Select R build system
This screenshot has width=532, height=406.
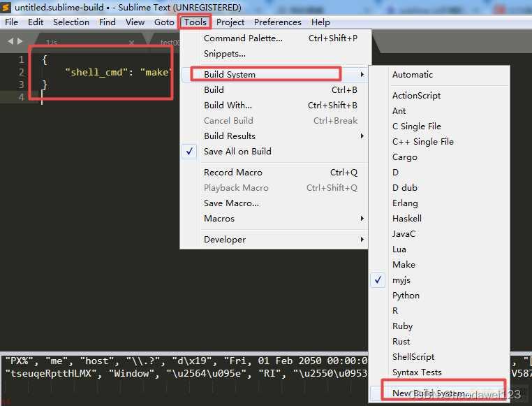click(440, 310)
